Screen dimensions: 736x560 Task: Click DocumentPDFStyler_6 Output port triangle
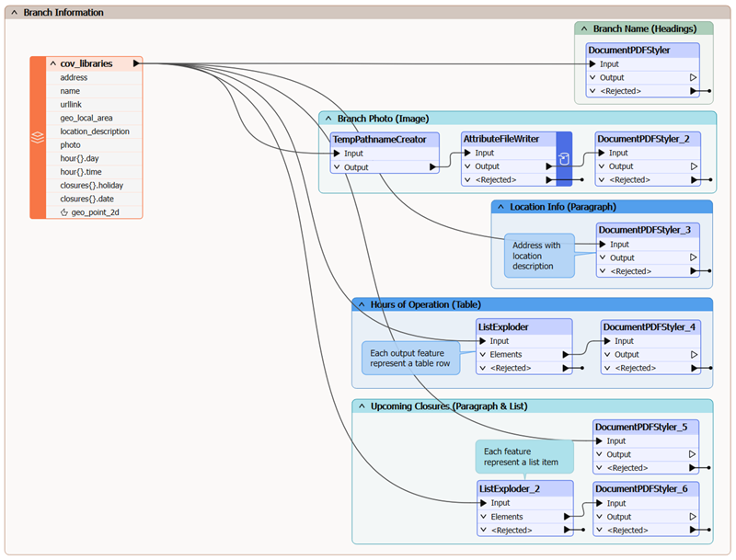coord(693,517)
